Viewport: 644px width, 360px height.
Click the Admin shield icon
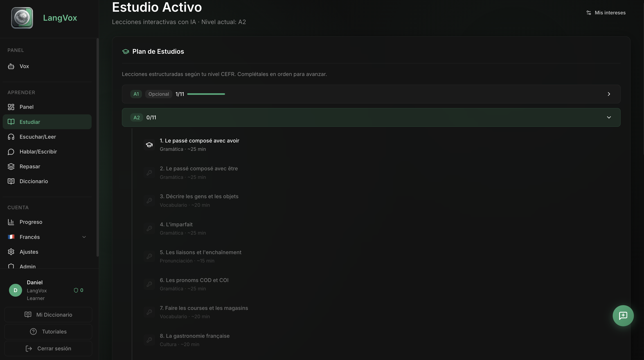pyautogui.click(x=11, y=266)
